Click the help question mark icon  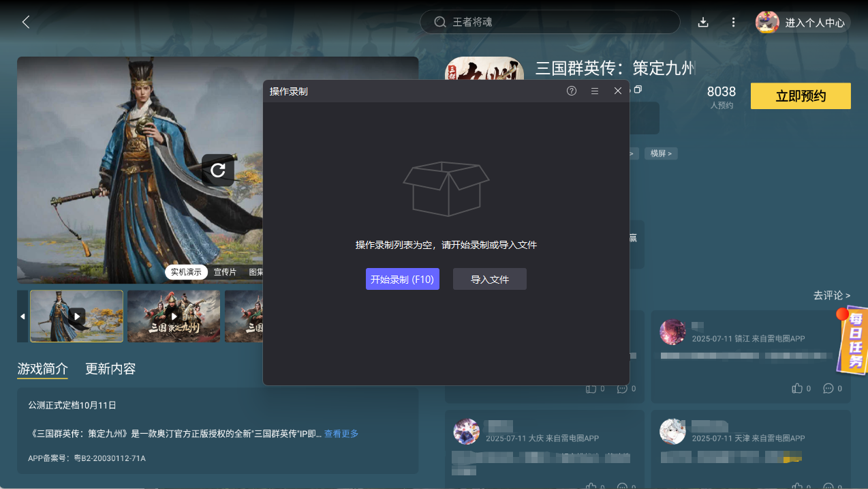(x=572, y=91)
